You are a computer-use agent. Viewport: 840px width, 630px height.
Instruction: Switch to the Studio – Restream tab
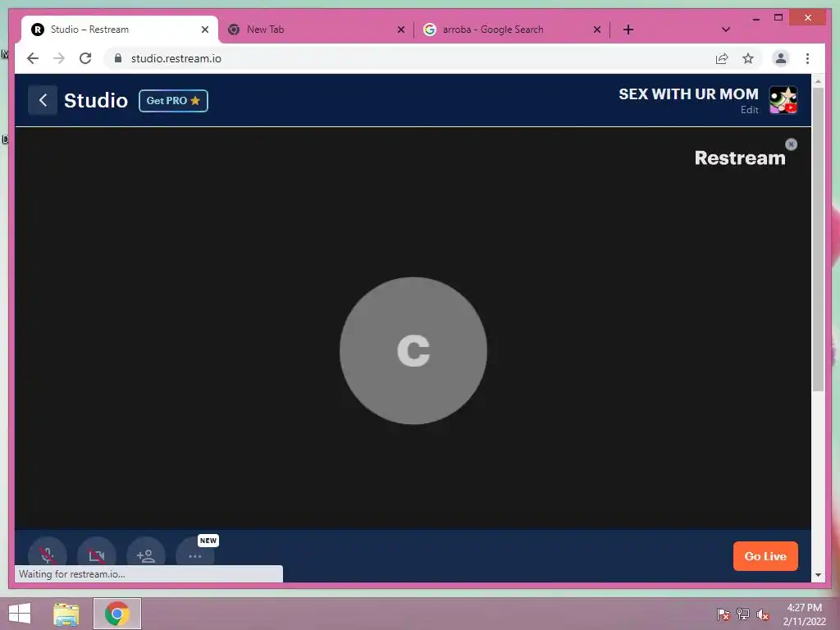tap(120, 30)
